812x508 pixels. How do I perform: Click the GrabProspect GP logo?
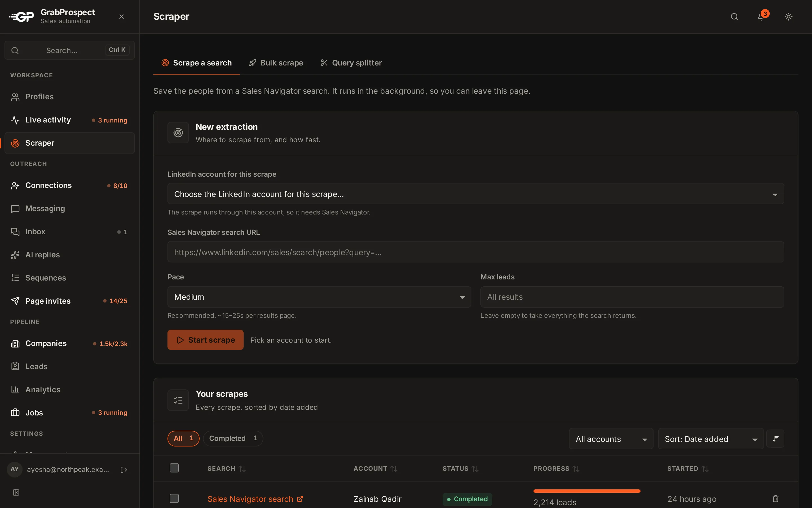click(x=21, y=16)
